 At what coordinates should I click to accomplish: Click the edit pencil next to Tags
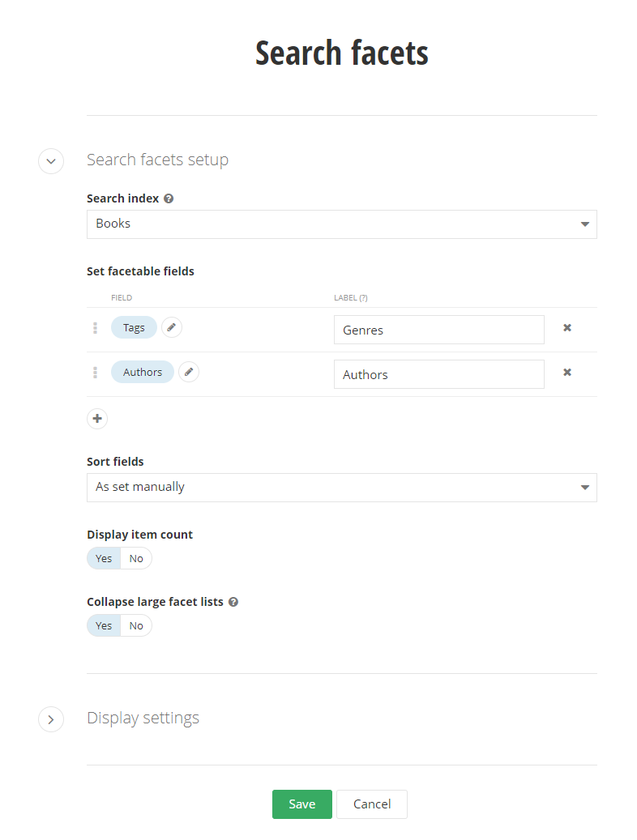pyautogui.click(x=172, y=327)
